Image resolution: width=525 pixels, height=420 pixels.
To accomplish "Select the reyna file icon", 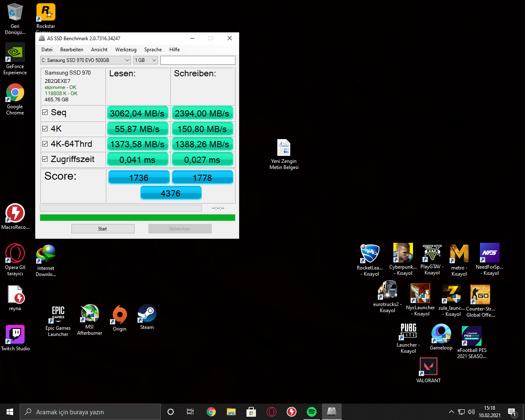I will tap(15, 298).
